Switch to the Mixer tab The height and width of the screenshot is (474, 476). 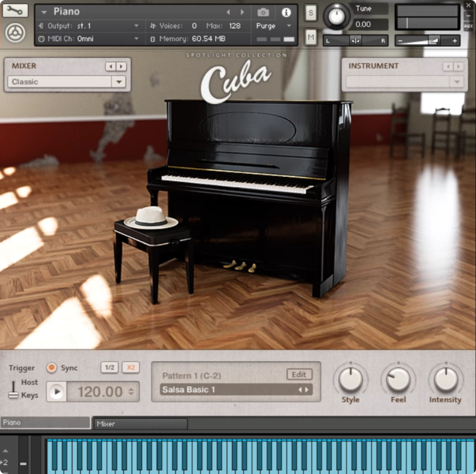click(x=141, y=424)
